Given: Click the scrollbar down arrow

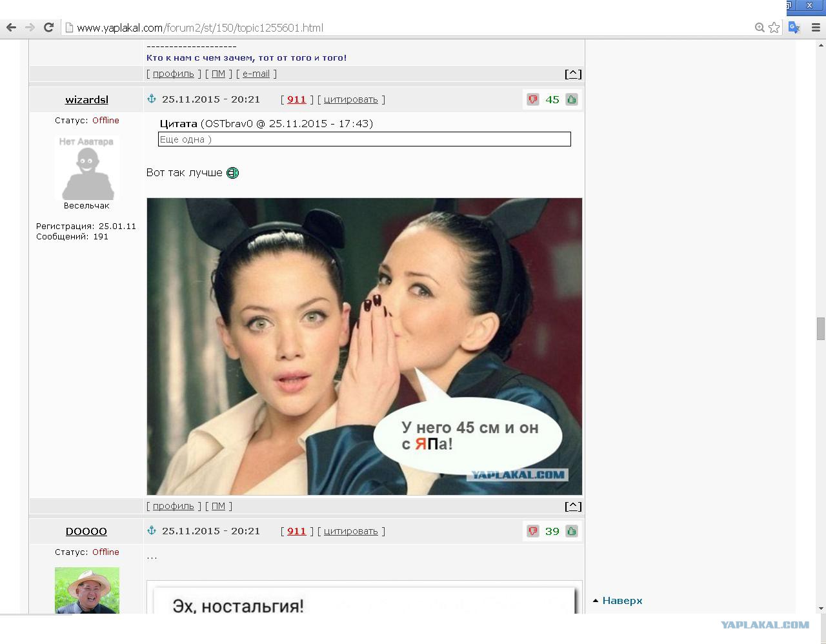Looking at the screenshot, I should tap(821, 608).
